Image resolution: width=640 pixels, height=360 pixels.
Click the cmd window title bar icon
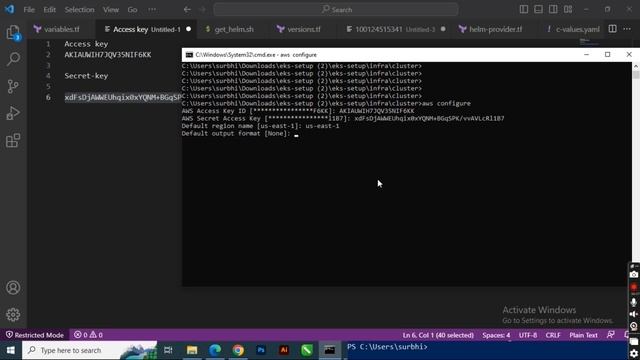point(189,54)
